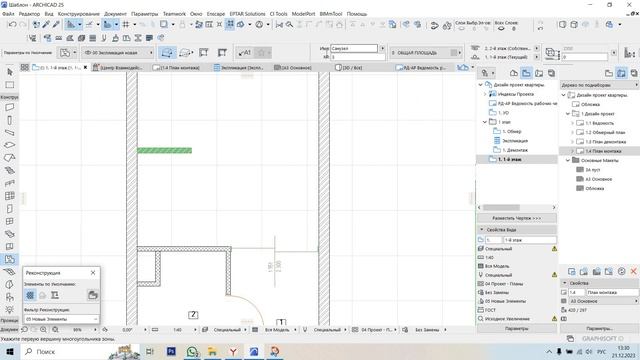Open the Teamwork menu
Screen dimensions: 640x360
pyautogui.click(x=174, y=13)
